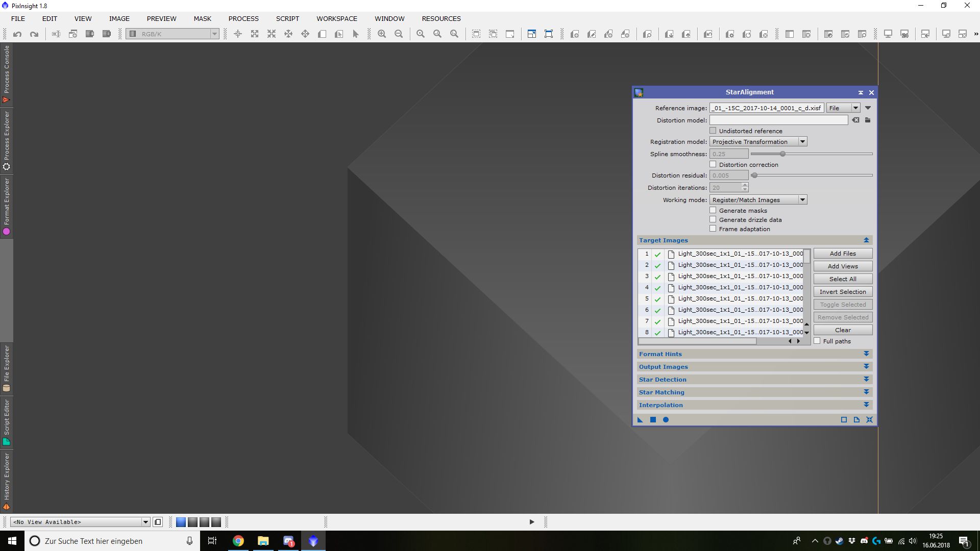
Task: Click the Clear button
Action: coord(843,330)
